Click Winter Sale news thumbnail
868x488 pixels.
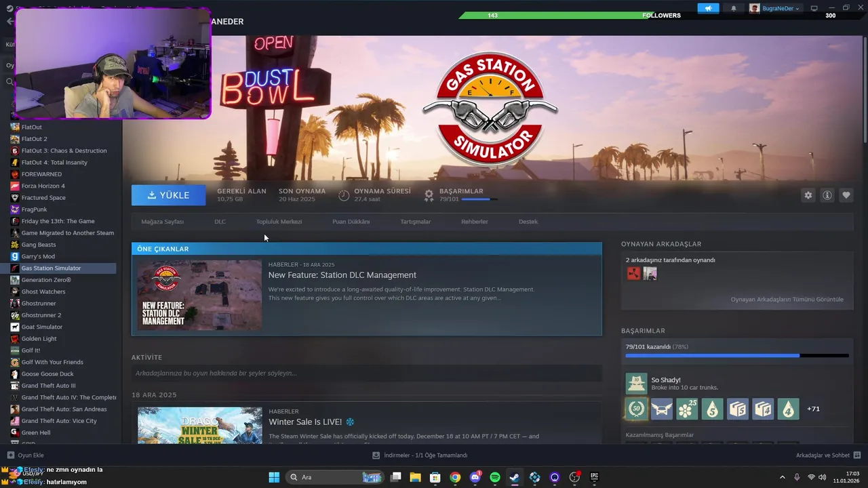tap(199, 425)
